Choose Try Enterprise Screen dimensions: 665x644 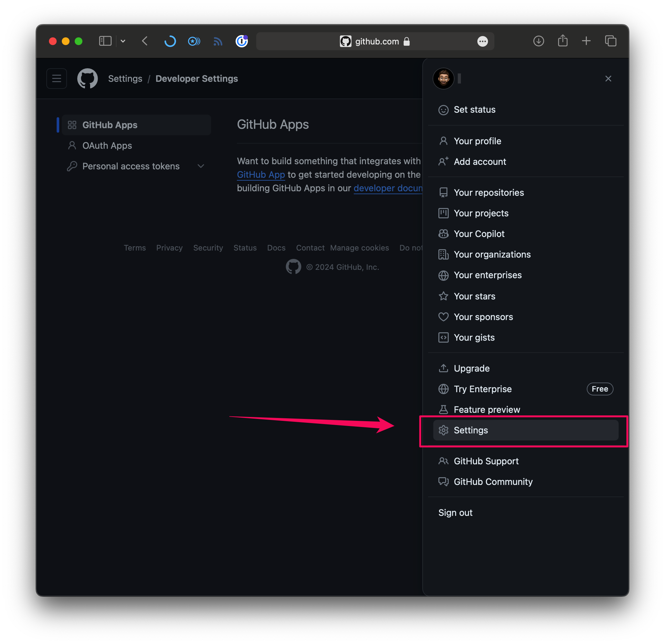click(526, 389)
